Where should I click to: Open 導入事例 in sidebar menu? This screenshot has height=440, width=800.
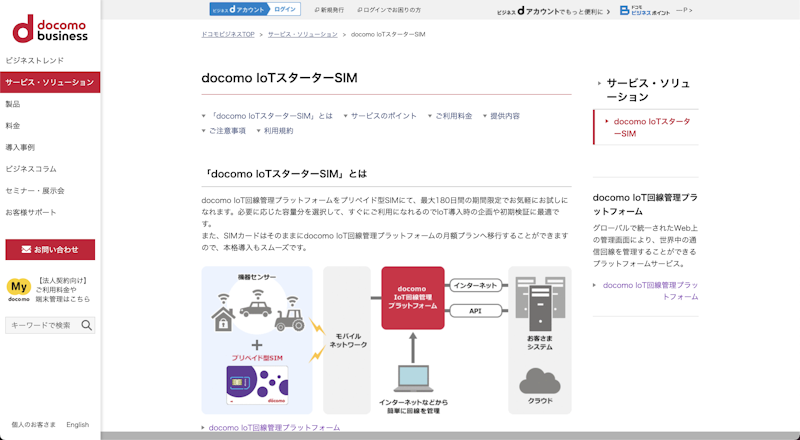click(20, 147)
